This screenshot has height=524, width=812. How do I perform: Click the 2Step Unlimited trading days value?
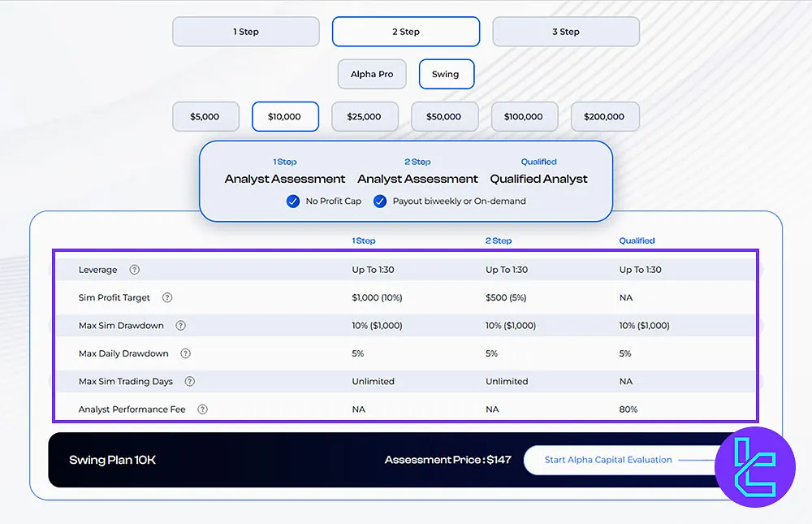click(x=507, y=382)
